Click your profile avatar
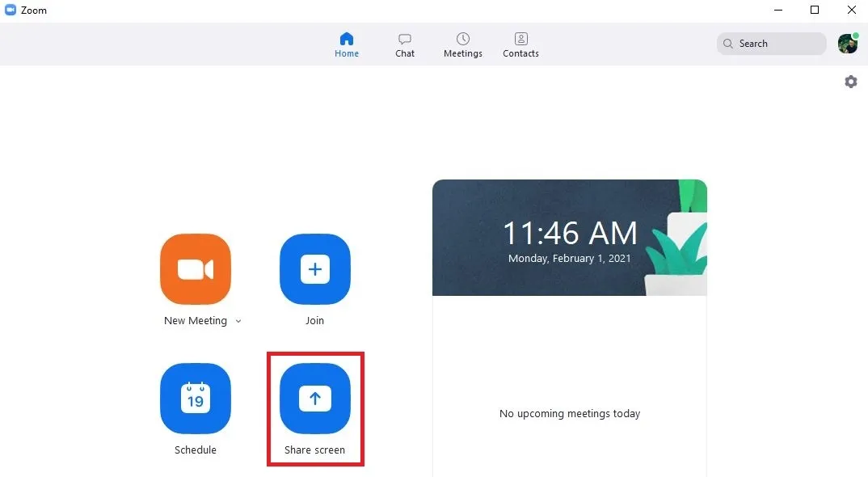868x477 pixels. pos(847,43)
